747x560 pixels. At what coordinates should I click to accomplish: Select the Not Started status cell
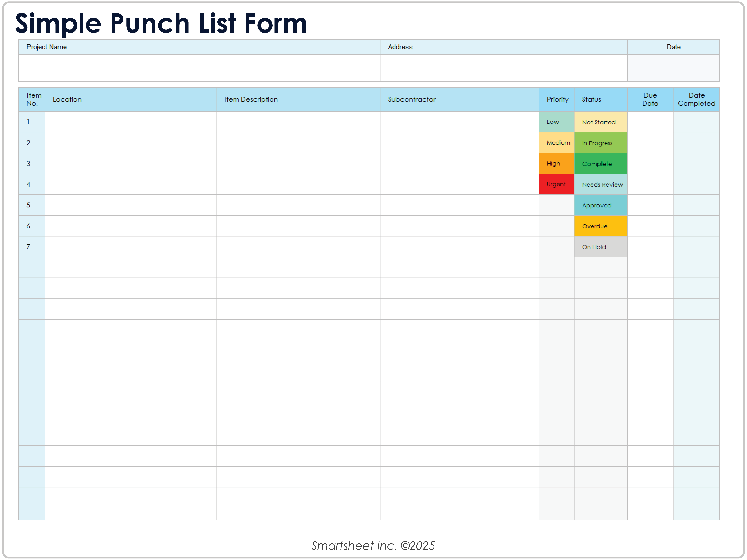coord(600,122)
